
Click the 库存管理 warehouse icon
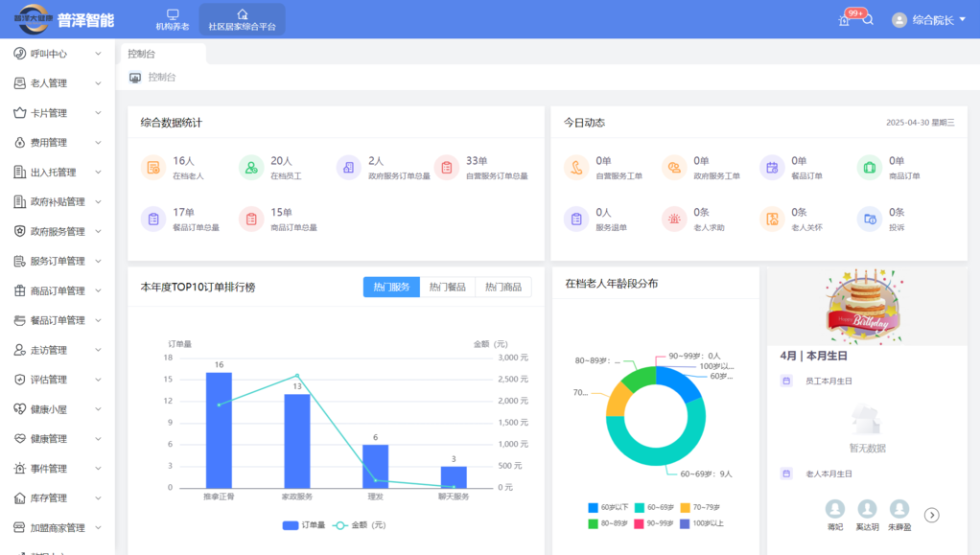point(20,498)
